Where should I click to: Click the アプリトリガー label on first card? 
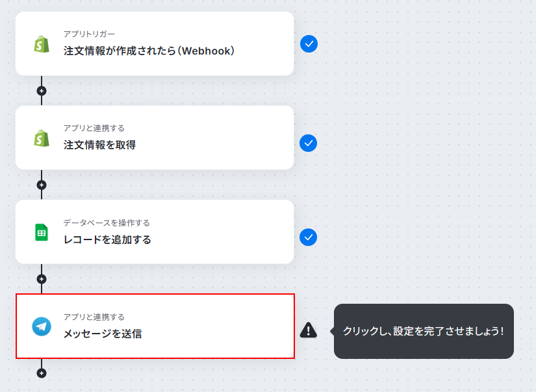(x=89, y=34)
